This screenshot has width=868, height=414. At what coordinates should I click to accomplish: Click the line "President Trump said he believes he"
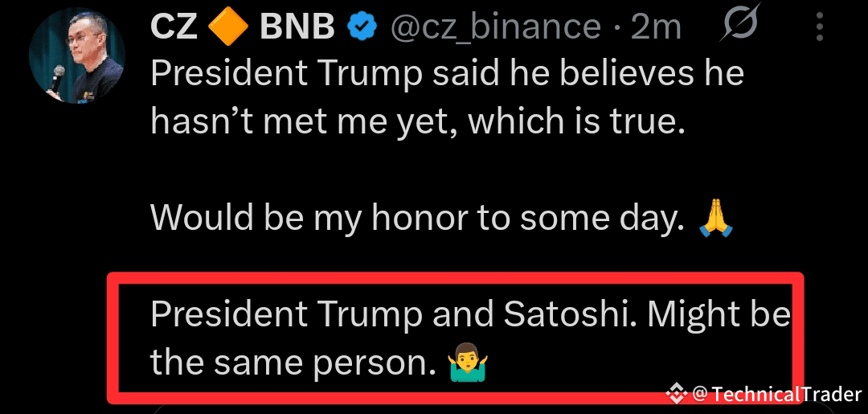(447, 75)
